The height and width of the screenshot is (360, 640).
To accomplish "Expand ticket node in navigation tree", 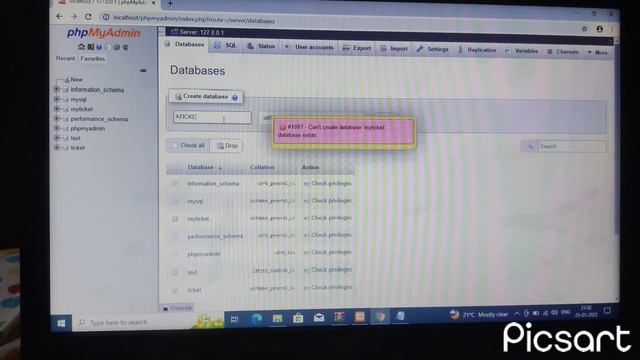I will [57, 148].
